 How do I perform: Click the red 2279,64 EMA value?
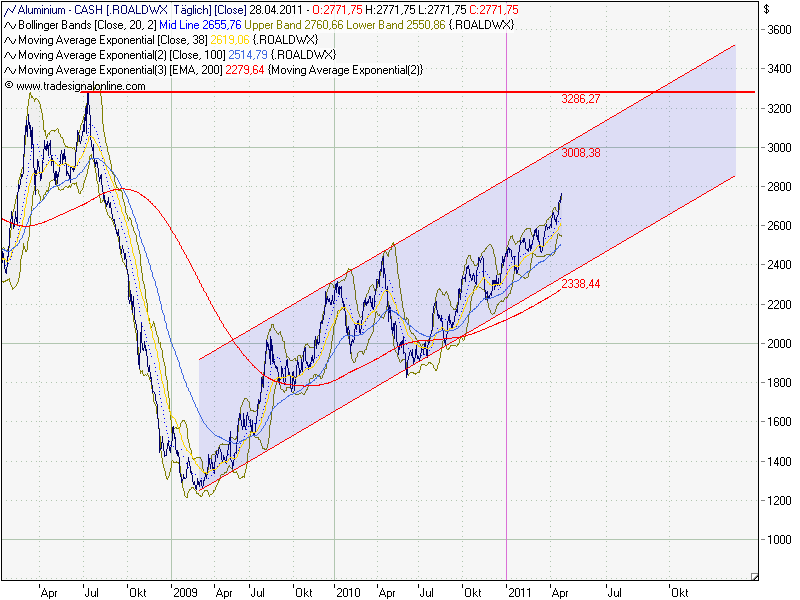tap(245, 70)
